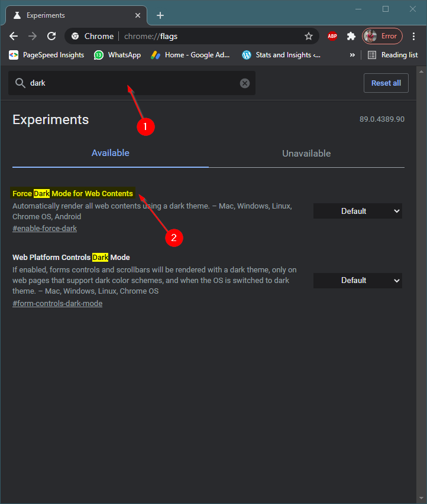The width and height of the screenshot is (427, 504).
Task: Open Chrome's three-dot menu
Action: (x=413, y=36)
